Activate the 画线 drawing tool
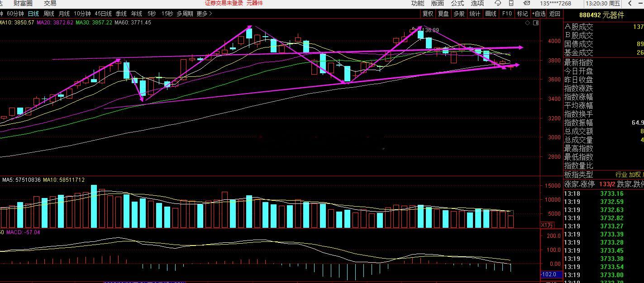This screenshot has width=644, height=283. tap(491, 14)
